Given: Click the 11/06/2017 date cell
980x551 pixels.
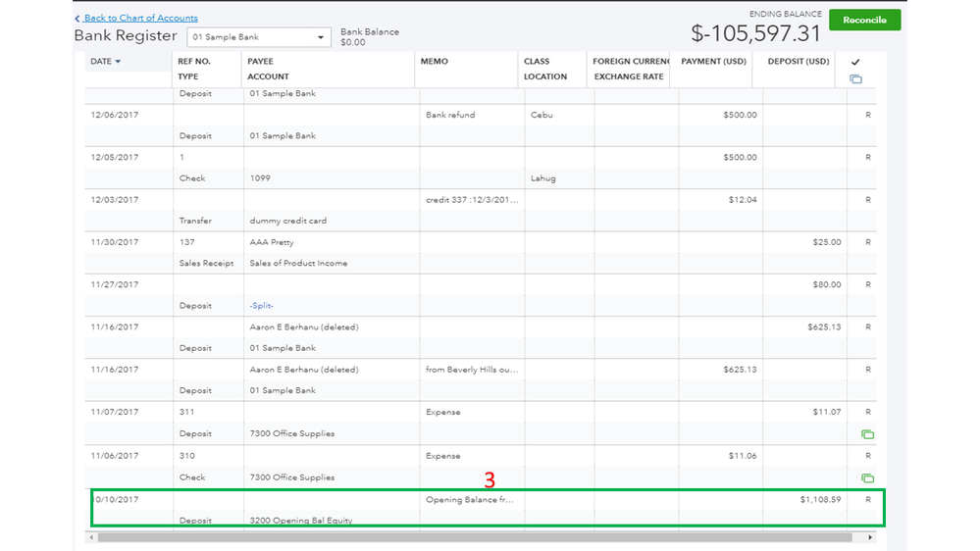Looking at the screenshot, I should pyautogui.click(x=115, y=456).
